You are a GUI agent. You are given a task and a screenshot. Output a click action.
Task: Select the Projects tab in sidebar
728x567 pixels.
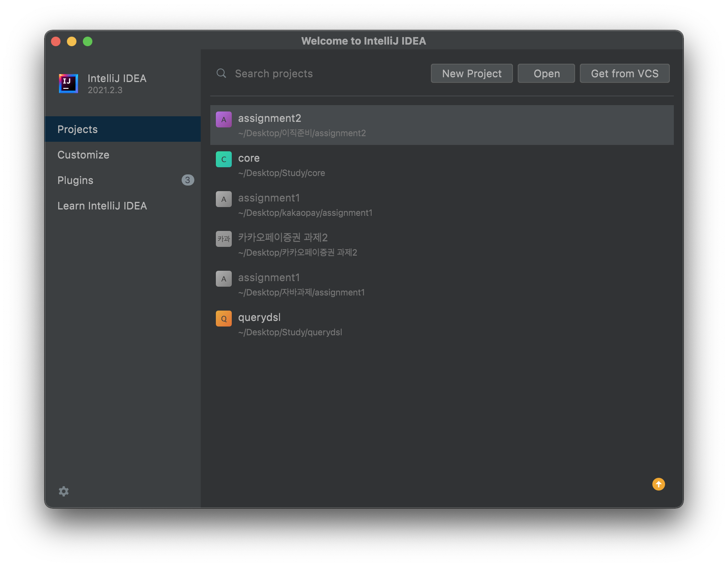(x=123, y=129)
